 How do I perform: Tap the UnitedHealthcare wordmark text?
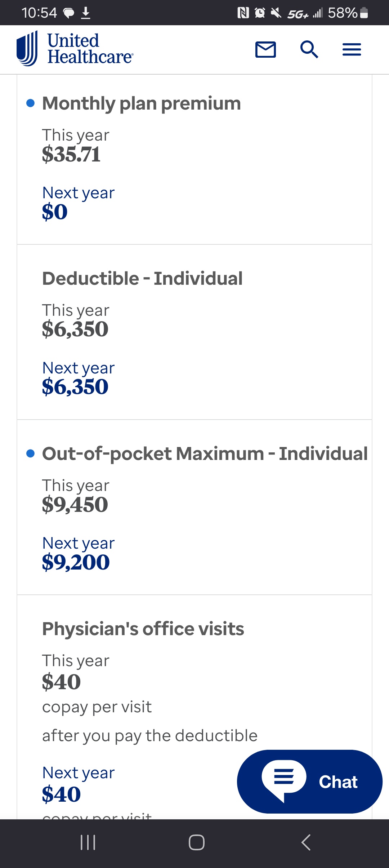(90, 49)
